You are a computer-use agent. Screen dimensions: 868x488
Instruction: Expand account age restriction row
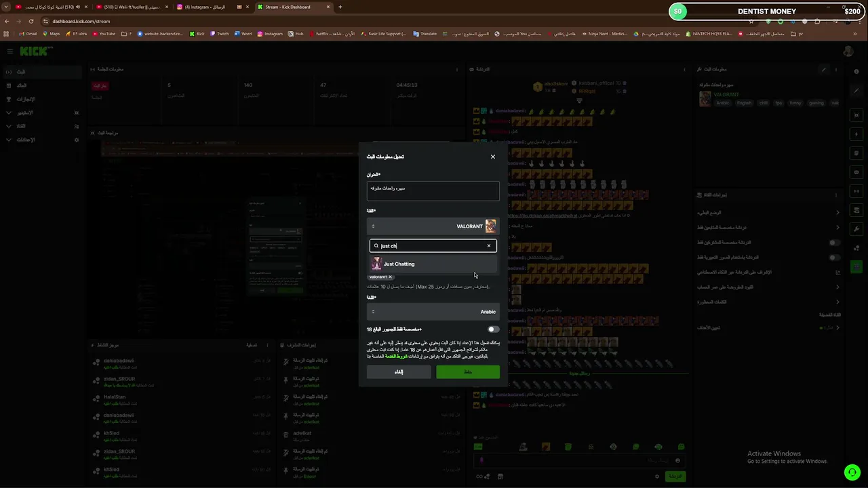pyautogui.click(x=768, y=287)
